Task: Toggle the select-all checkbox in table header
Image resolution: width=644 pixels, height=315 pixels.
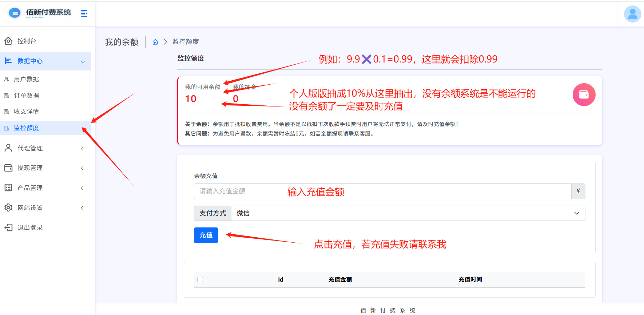Action: tap(200, 279)
